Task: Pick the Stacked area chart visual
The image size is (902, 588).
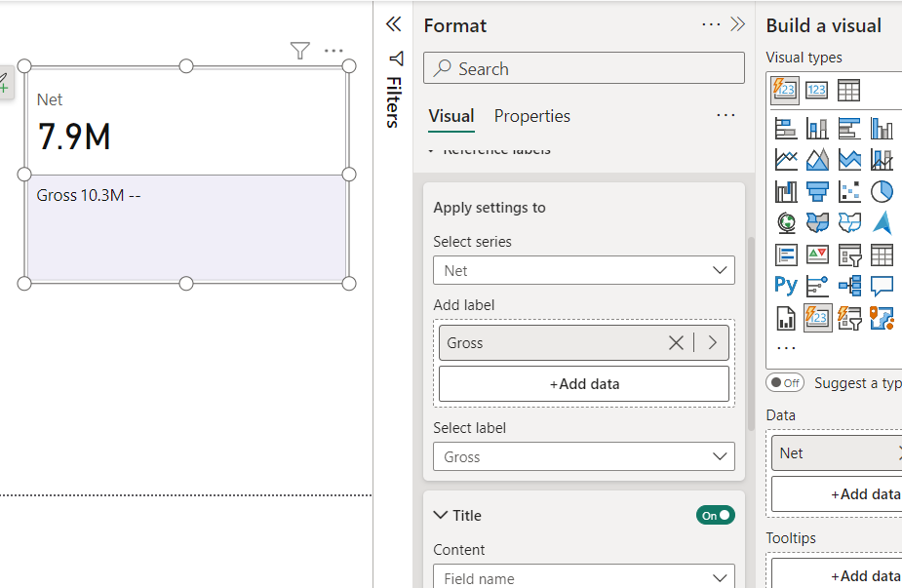Action: (849, 159)
